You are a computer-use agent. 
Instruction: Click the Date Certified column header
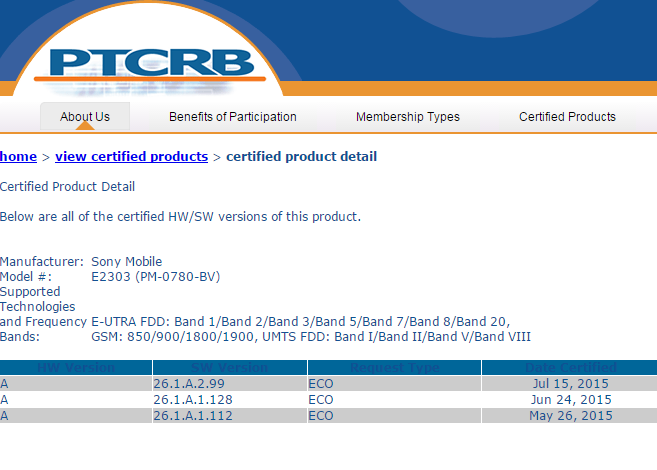[569, 368]
